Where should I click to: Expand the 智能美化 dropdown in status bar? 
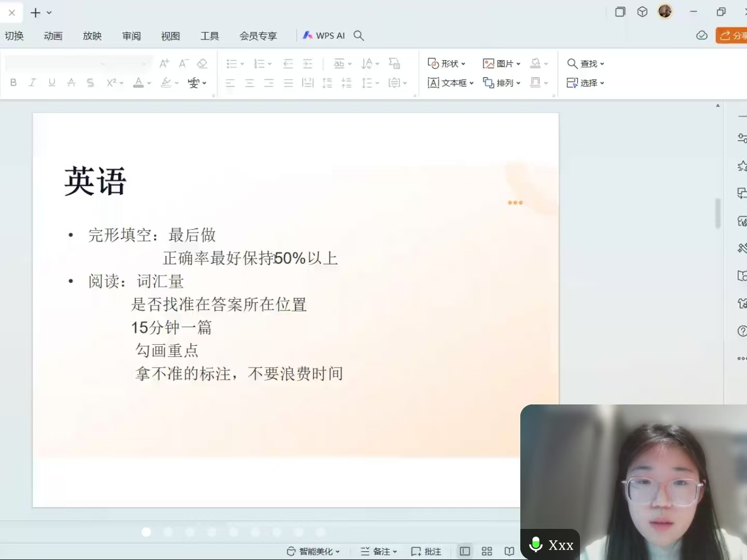[314, 551]
